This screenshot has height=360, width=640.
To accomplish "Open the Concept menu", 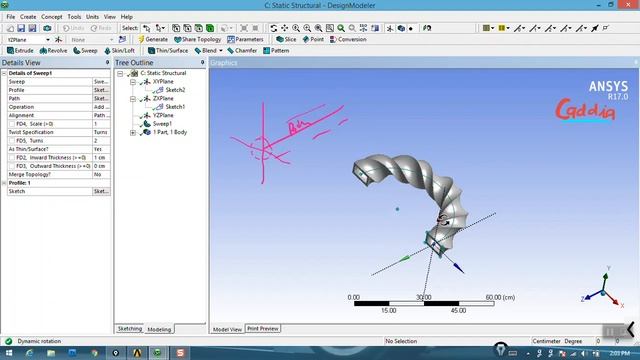I will pyautogui.click(x=51, y=17).
